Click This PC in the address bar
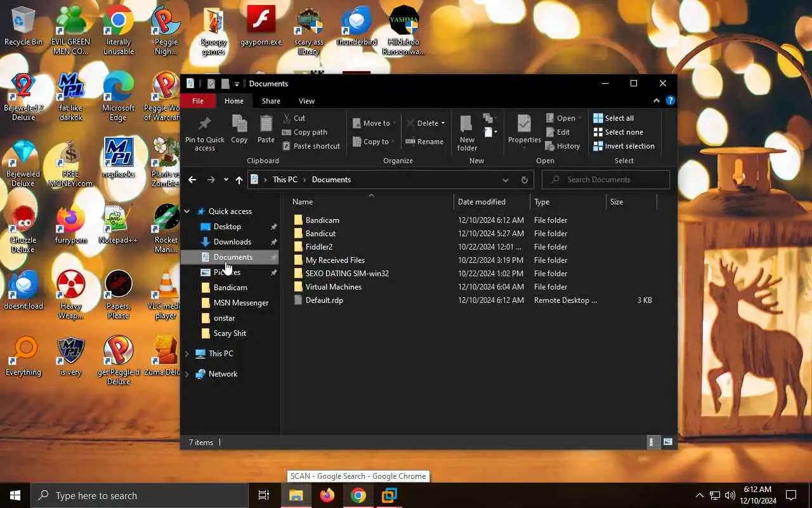The image size is (812, 508). 285,180
